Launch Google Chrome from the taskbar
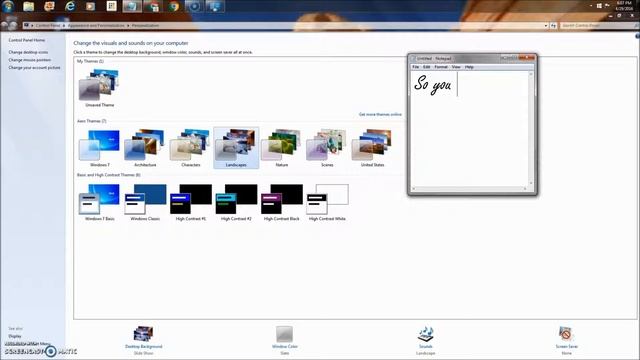Image resolution: width=640 pixels, height=360 pixels. click(x=174, y=6)
